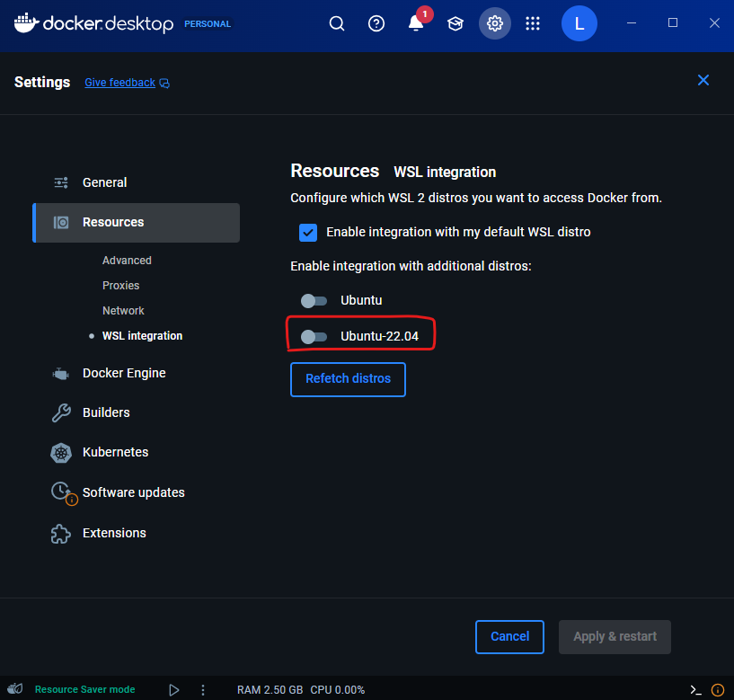Click the Cancel button
Viewport: 734px width, 700px height.
[x=509, y=637]
